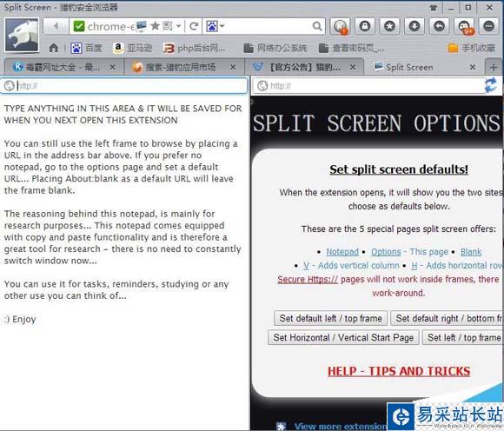Click the clock icon with orange badge
The width and height of the screenshot is (504, 431).
click(x=340, y=26)
